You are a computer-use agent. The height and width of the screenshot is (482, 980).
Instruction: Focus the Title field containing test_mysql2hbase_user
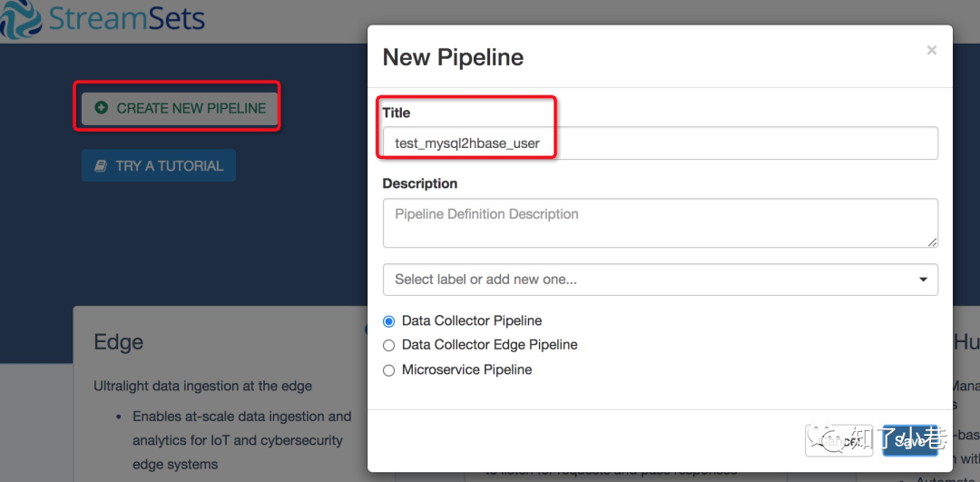[660, 143]
